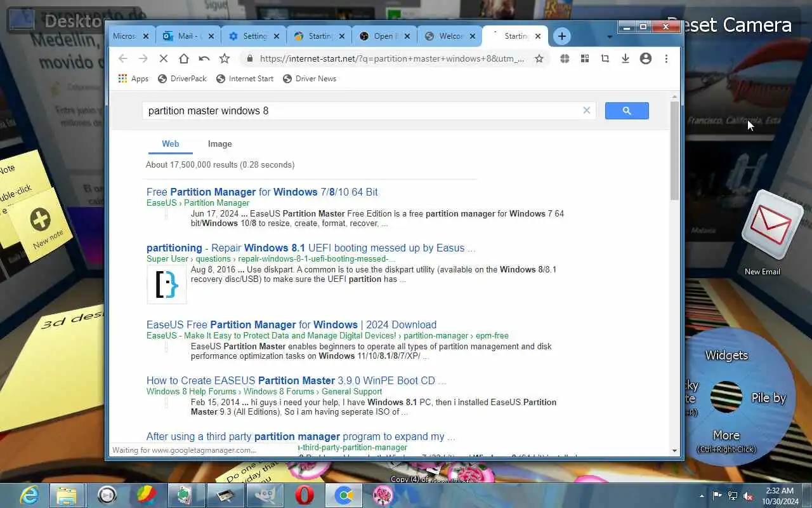Screen dimensions: 812x508
Task: Open the home page via house icon
Action: 184,58
